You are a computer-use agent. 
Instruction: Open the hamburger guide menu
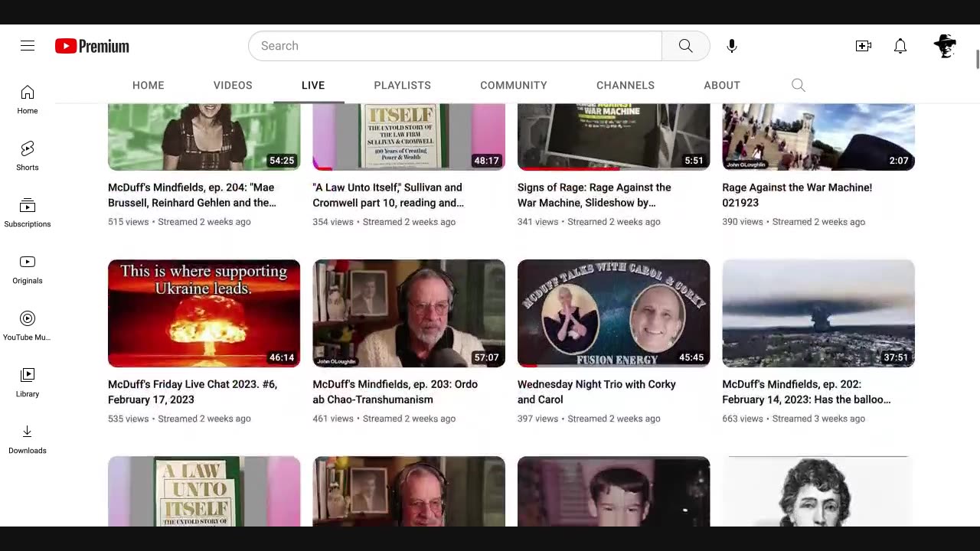[x=28, y=46]
